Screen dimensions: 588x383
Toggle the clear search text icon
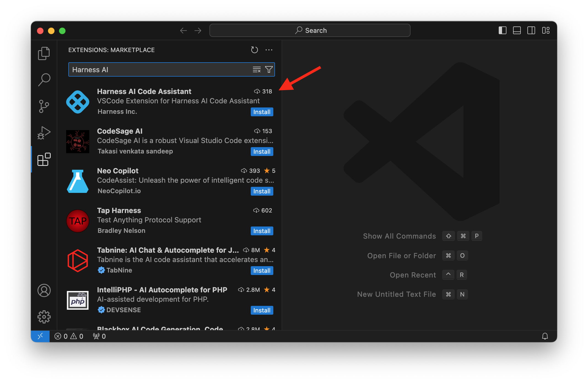(x=256, y=69)
